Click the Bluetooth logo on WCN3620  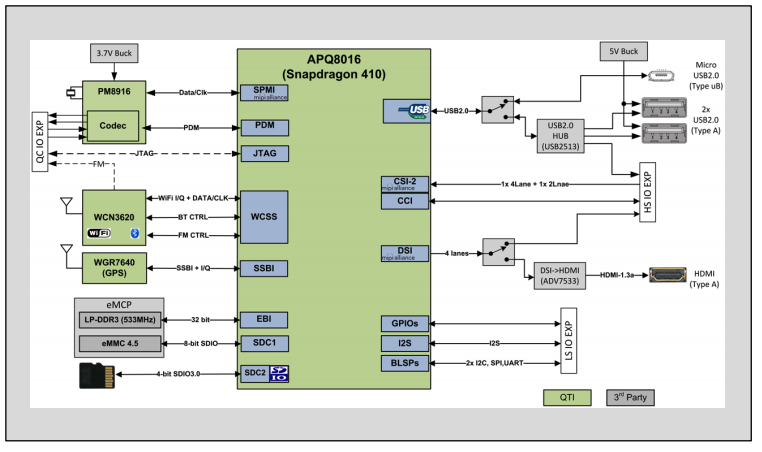[135, 233]
